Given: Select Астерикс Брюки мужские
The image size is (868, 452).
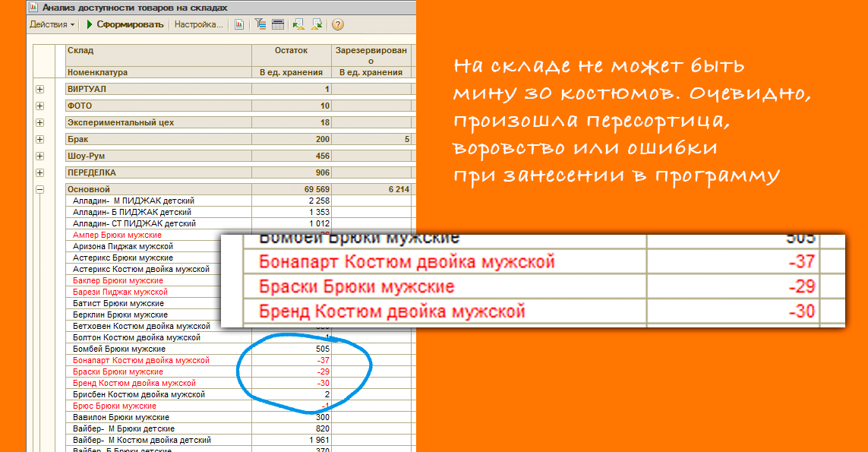Looking at the screenshot, I should (123, 258).
